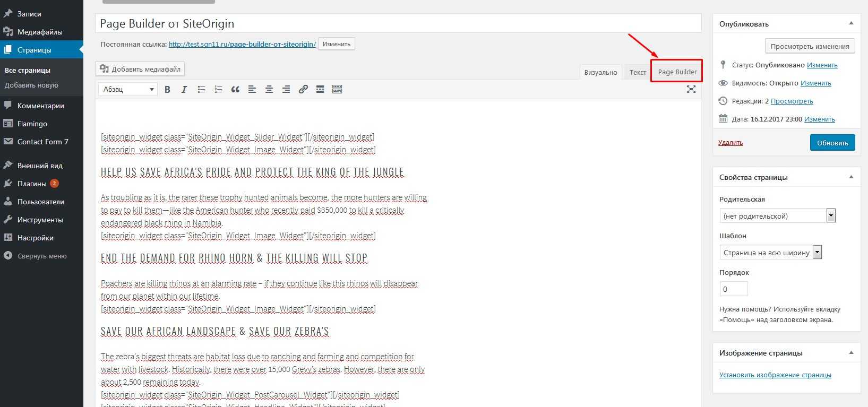Apply bold formatting in editor toolbar
The height and width of the screenshot is (407, 868).
167,90
